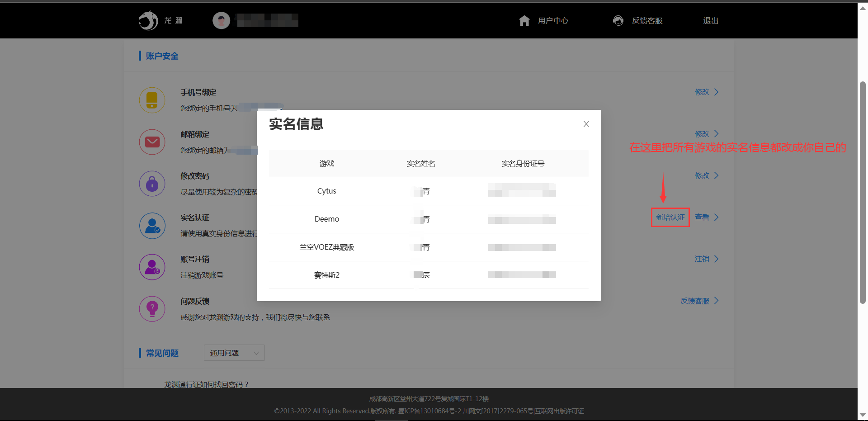
Task: Open the 反馈客服 link in 问题反馈 row
Action: [695, 301]
